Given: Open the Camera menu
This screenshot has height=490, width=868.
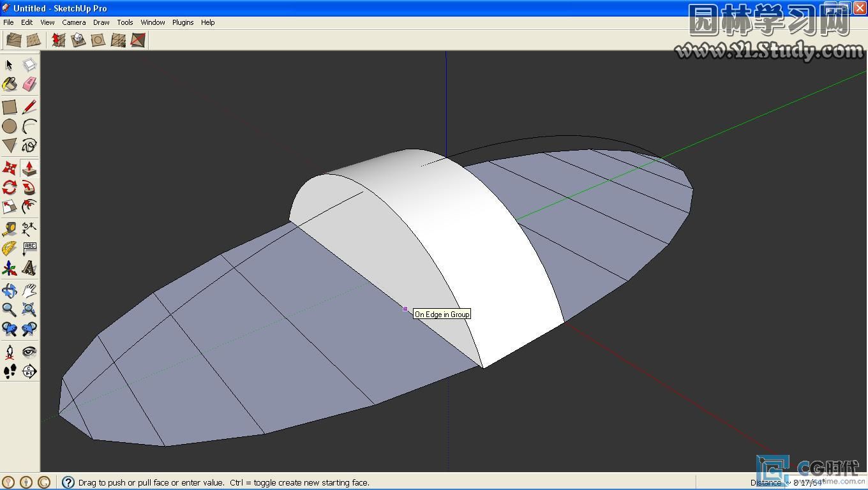Looking at the screenshot, I should 74,22.
